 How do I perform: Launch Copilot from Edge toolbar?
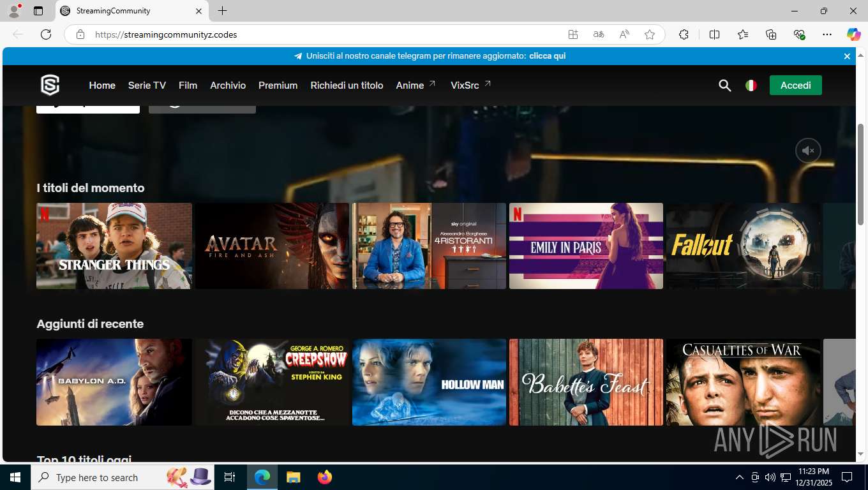click(x=854, y=34)
